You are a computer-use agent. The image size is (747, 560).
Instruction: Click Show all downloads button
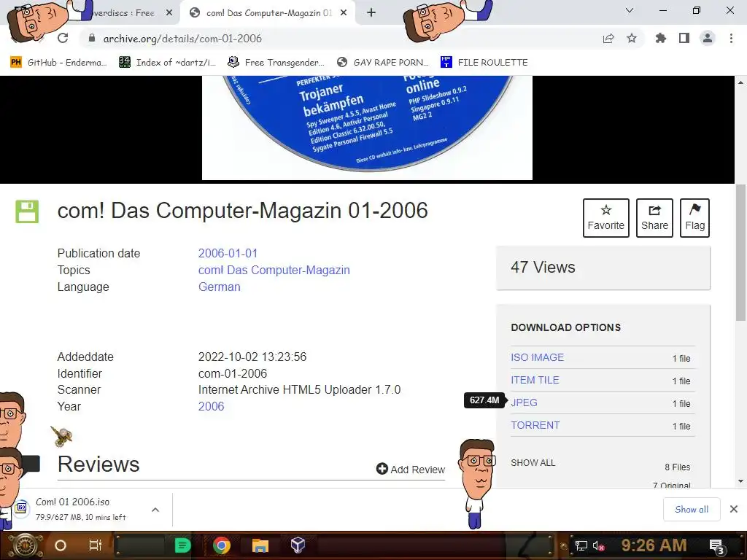(x=692, y=510)
